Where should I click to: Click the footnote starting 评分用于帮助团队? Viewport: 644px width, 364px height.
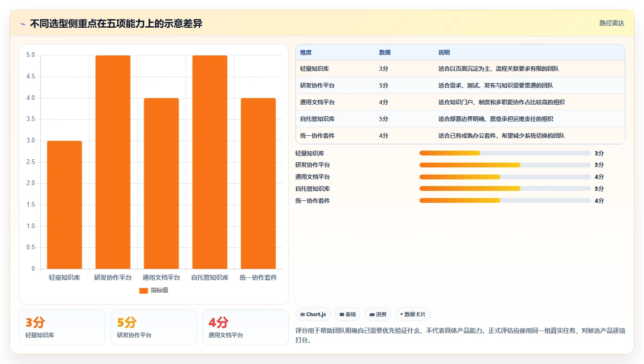point(460,335)
